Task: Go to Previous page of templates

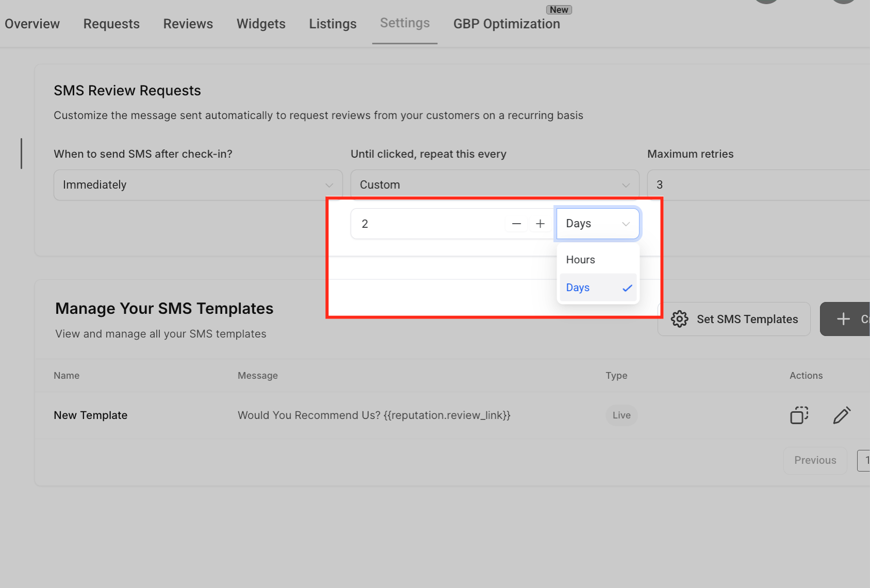Action: (x=815, y=460)
